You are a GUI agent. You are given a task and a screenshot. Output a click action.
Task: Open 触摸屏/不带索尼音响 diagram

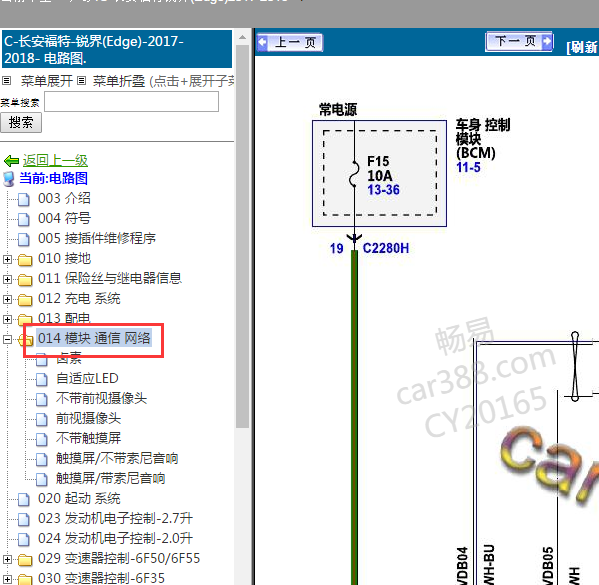(x=117, y=458)
